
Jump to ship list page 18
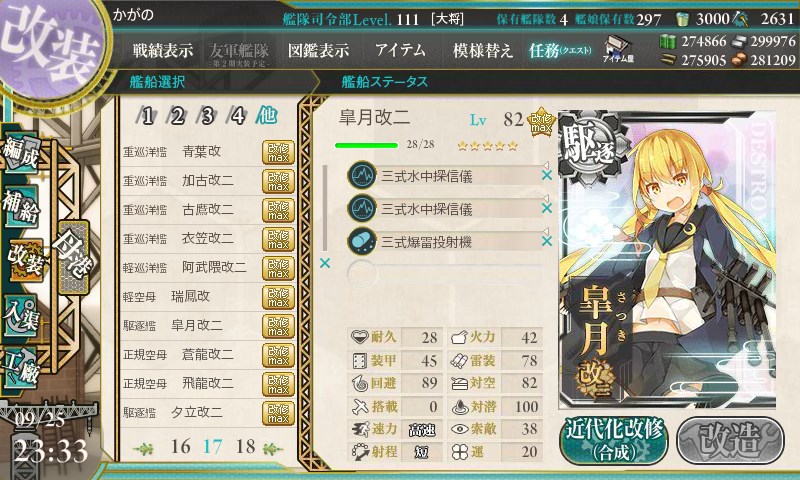click(245, 447)
